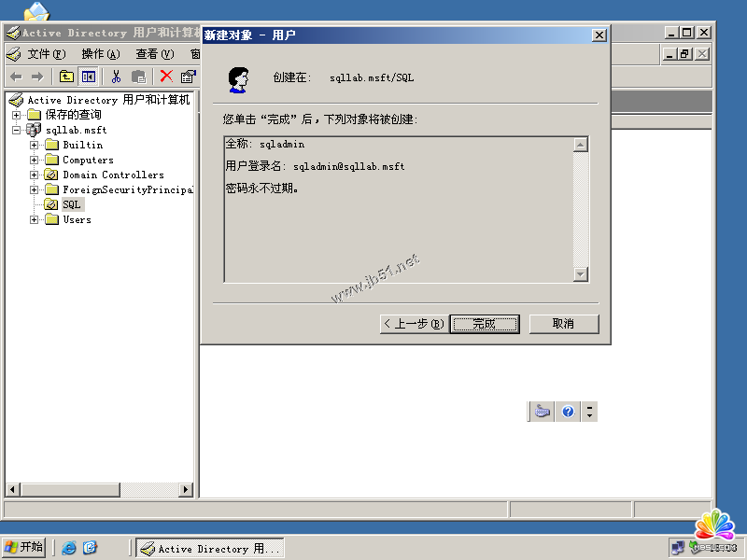The width and height of the screenshot is (747, 560).
Task: Click the blue help question mark icon
Action: (x=568, y=412)
